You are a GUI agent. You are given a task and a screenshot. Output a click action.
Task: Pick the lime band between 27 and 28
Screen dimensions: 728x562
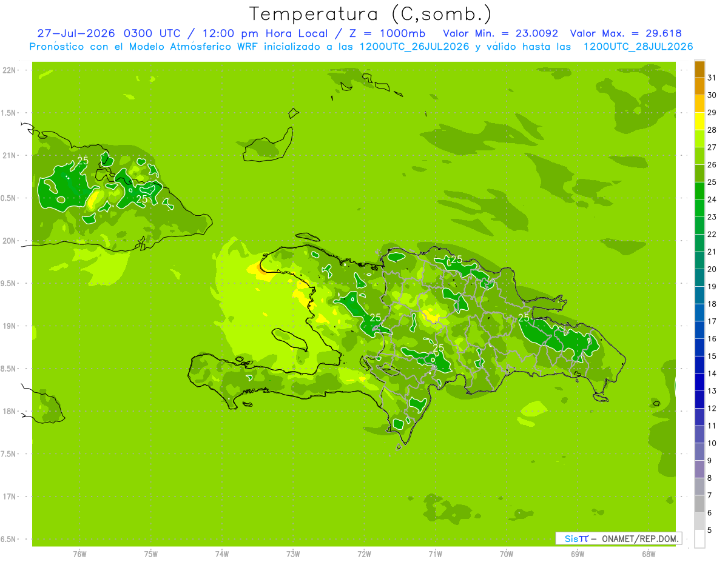pos(699,139)
